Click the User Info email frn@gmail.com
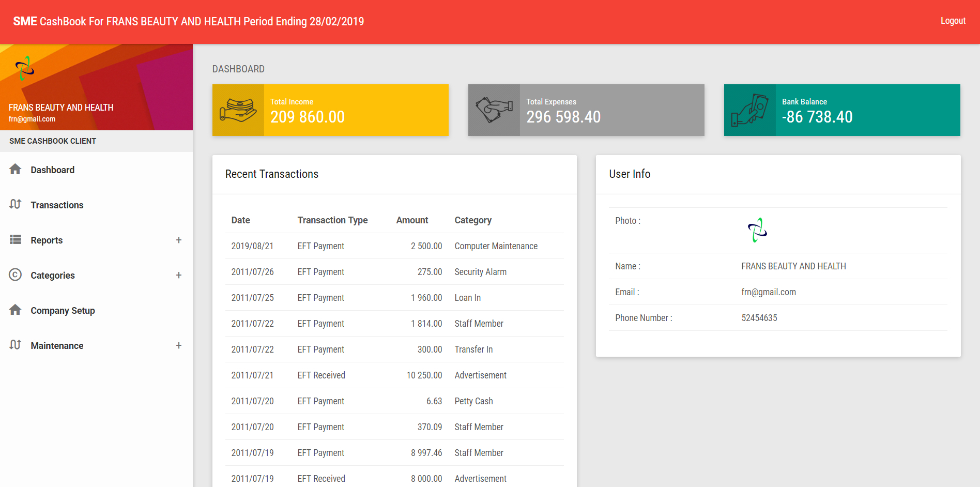Viewport: 980px width, 487px height. [x=769, y=292]
